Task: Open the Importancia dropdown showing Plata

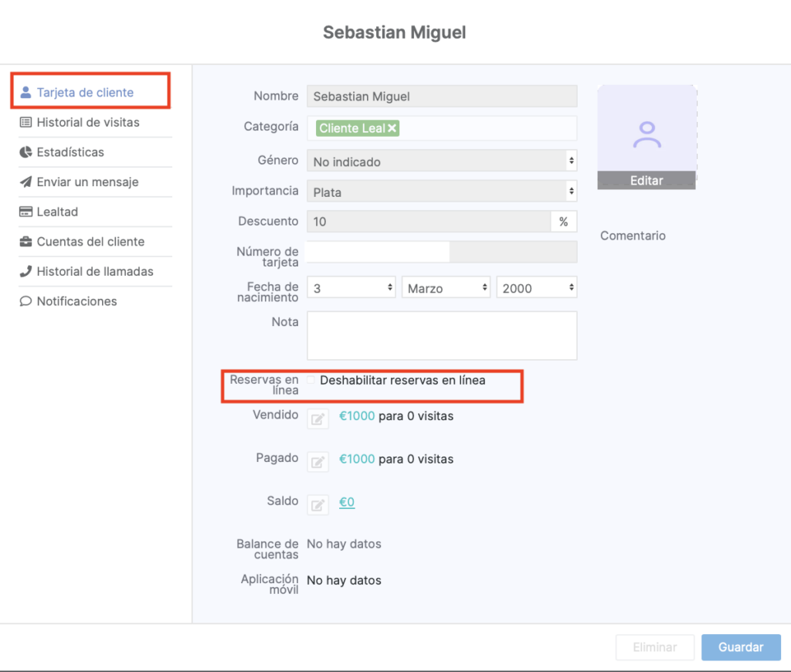Action: tap(442, 191)
